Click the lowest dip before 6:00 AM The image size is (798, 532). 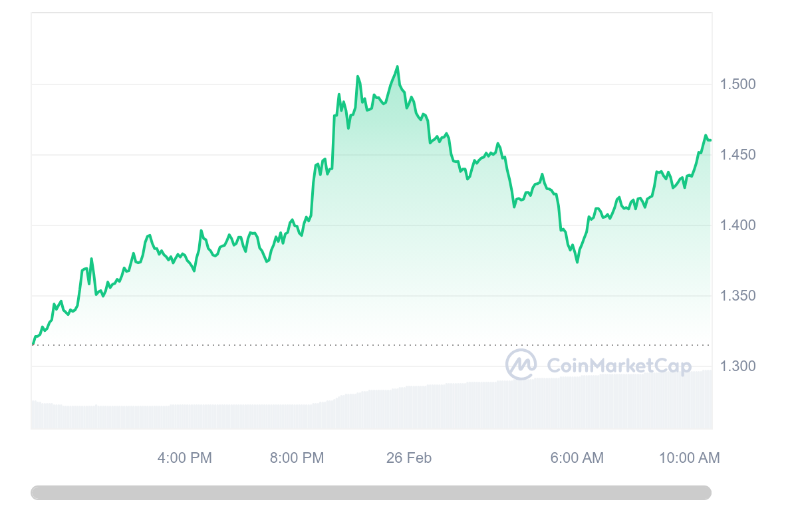pyautogui.click(x=577, y=262)
